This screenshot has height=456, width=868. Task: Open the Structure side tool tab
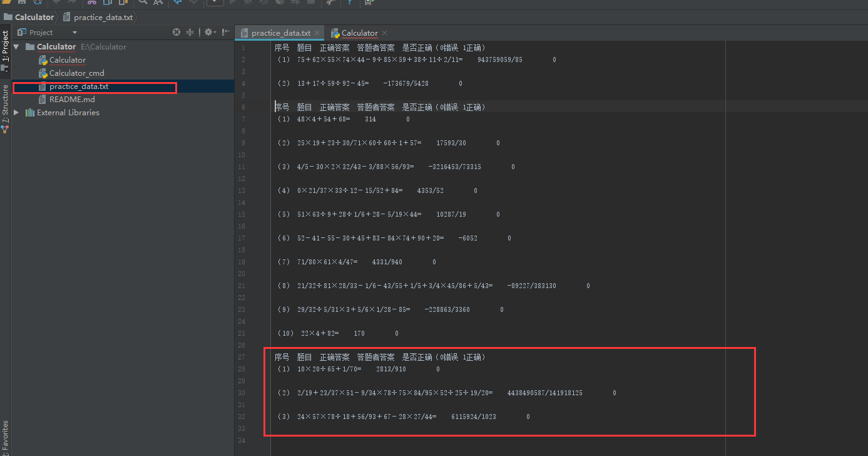5,103
